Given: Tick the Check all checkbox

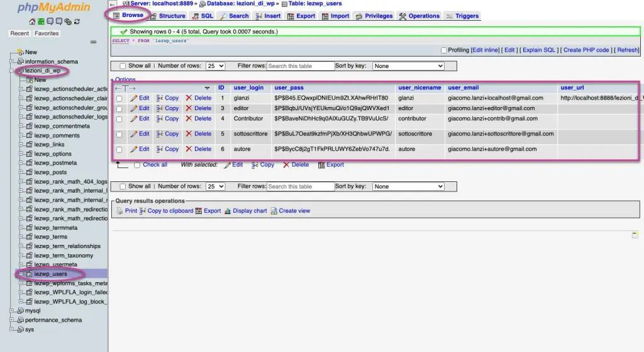Looking at the screenshot, I should tap(137, 165).
